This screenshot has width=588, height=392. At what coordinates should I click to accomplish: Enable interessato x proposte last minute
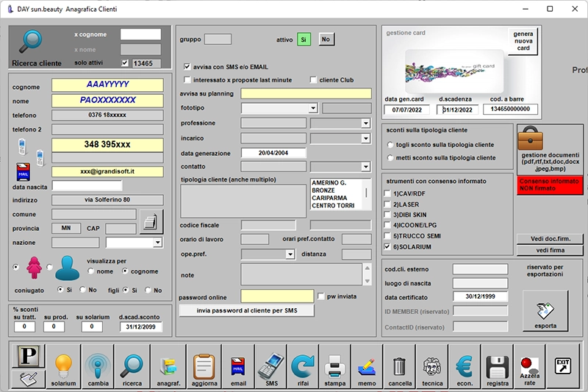tap(187, 80)
